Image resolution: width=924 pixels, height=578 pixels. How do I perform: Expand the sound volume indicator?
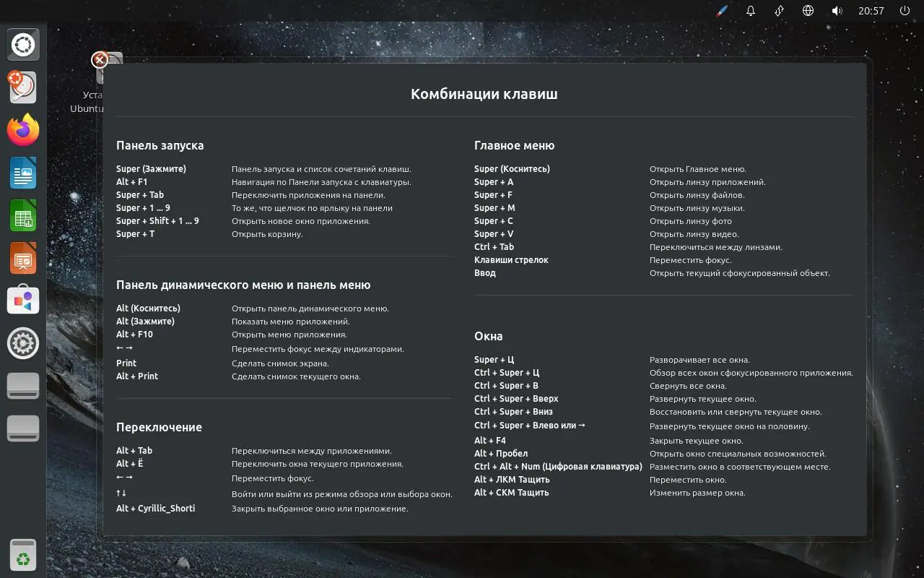[x=837, y=11]
